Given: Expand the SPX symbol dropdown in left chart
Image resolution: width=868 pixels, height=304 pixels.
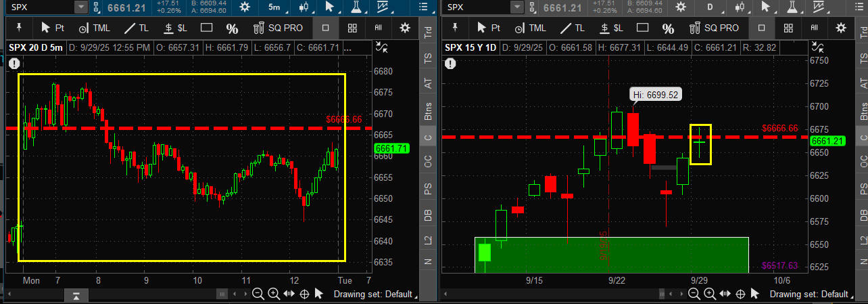Looking at the screenshot, I should [x=81, y=7].
